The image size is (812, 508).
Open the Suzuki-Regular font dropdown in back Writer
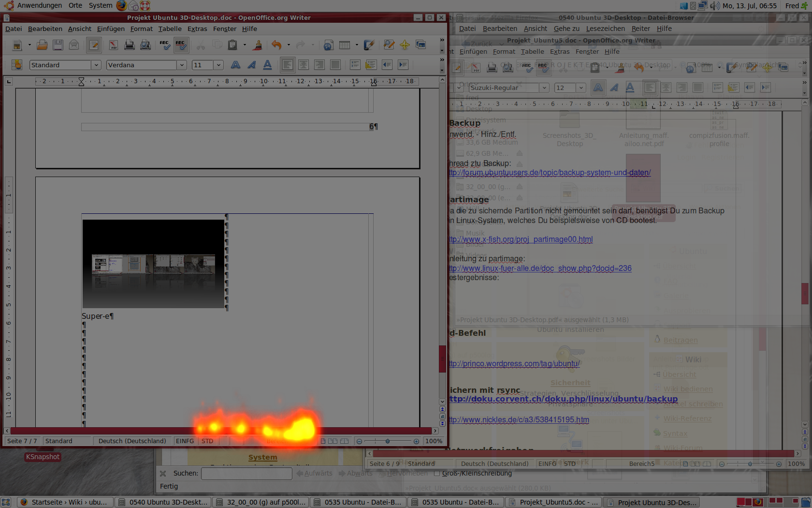(x=544, y=88)
